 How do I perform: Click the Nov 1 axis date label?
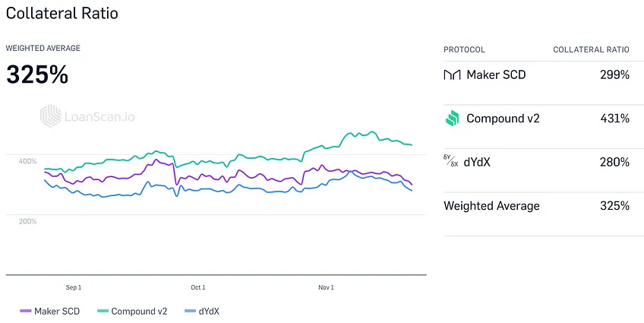[326, 287]
